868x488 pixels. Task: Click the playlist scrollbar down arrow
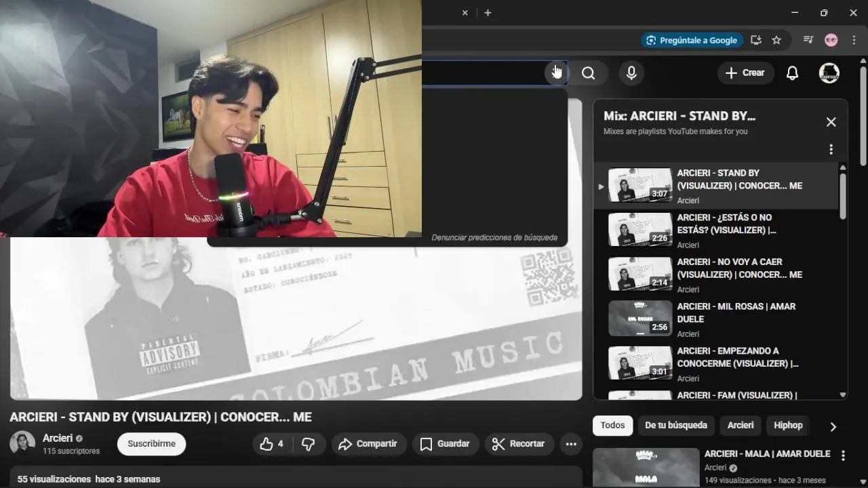[x=843, y=394]
